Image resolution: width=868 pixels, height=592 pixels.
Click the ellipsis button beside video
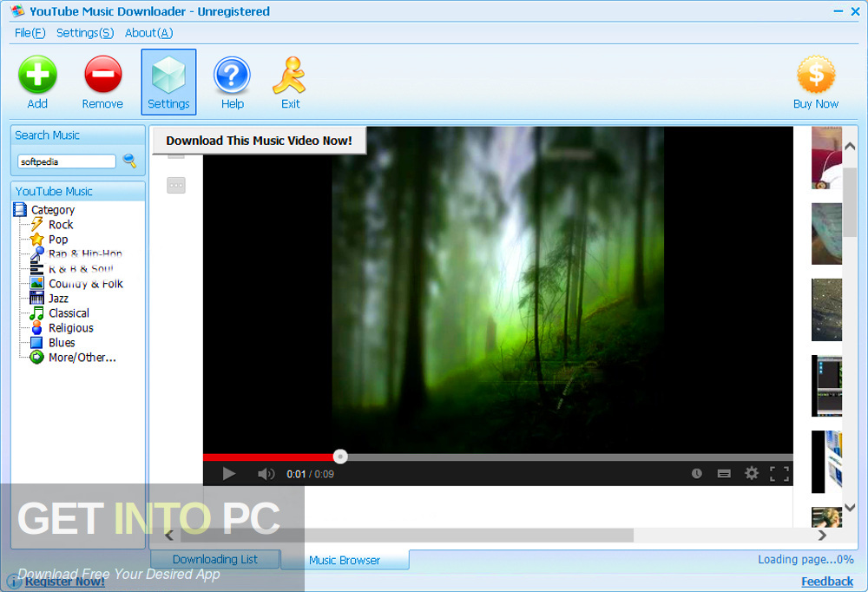click(x=176, y=185)
